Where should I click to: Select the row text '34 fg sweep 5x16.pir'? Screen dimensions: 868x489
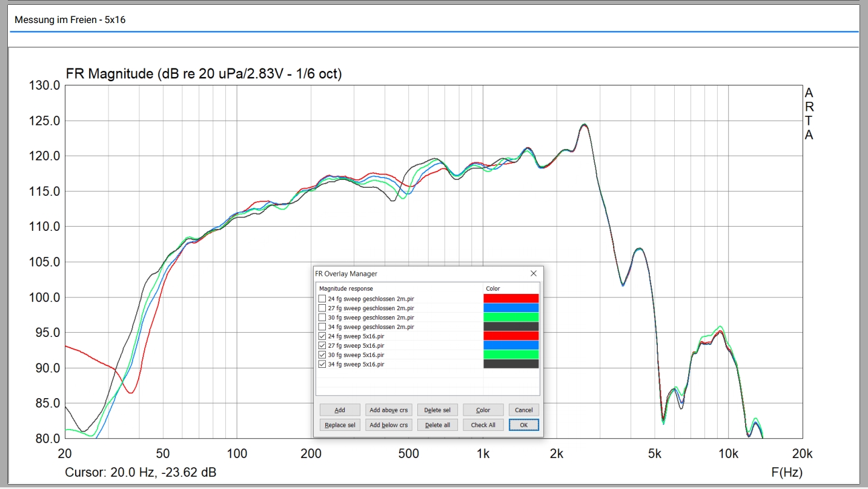(x=356, y=364)
